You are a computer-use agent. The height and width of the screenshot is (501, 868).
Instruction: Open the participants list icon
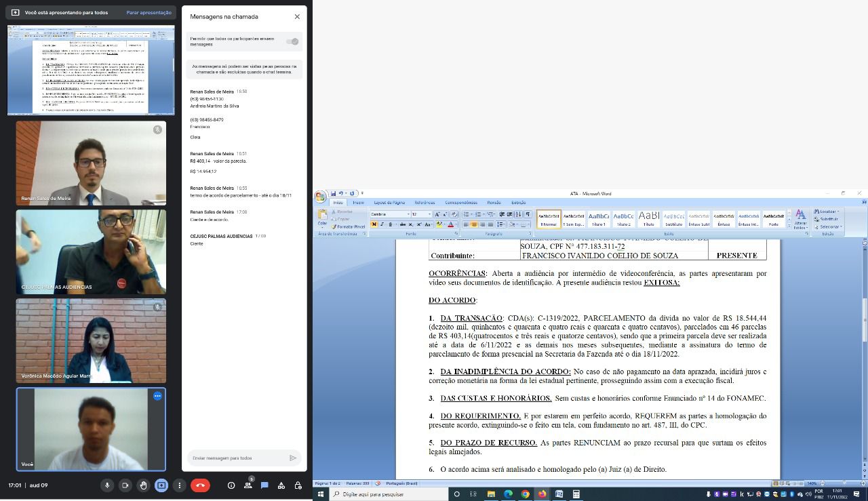click(x=248, y=485)
